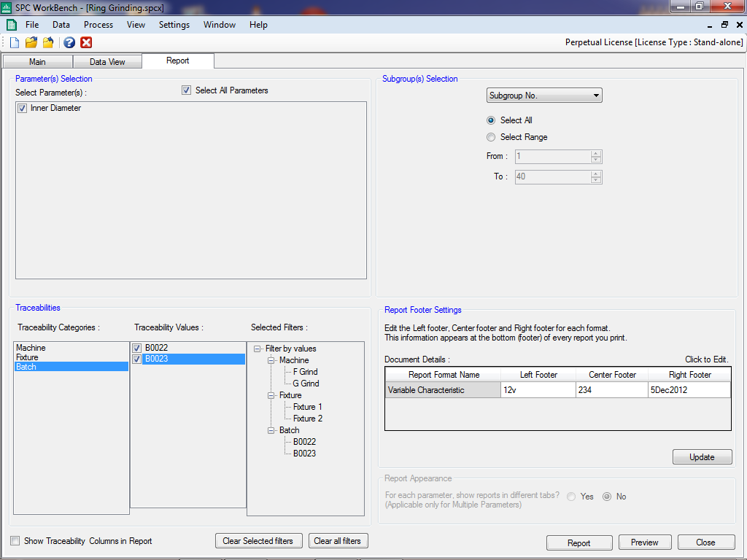This screenshot has height=560, width=747.
Task: Click the Preview button
Action: point(645,542)
